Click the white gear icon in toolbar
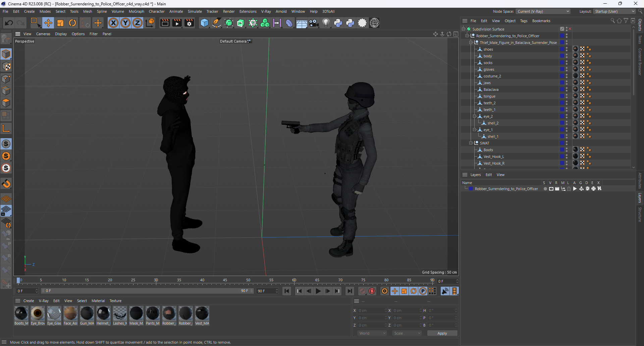The width and height of the screenshot is (644, 346). tap(362, 23)
